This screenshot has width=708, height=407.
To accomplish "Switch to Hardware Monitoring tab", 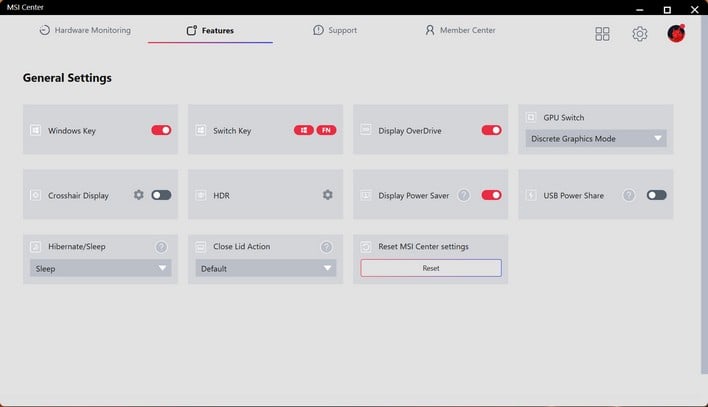I will coord(85,30).
